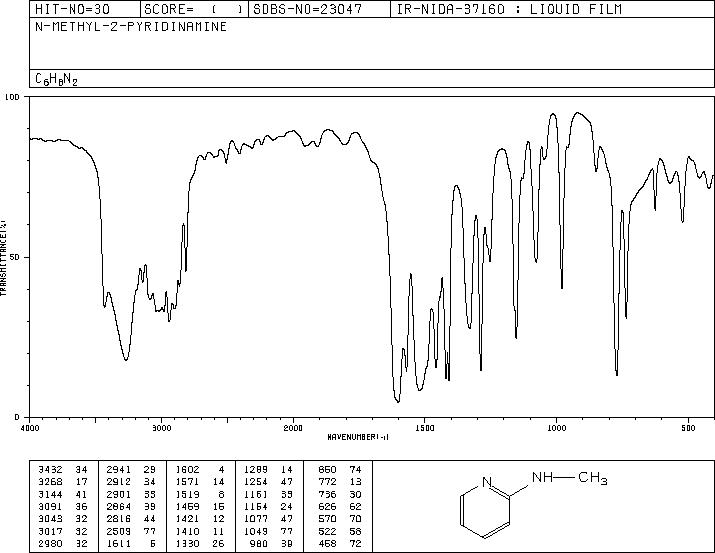
Task: Select peak row 772 in the table
Action: pyautogui.click(x=340, y=481)
